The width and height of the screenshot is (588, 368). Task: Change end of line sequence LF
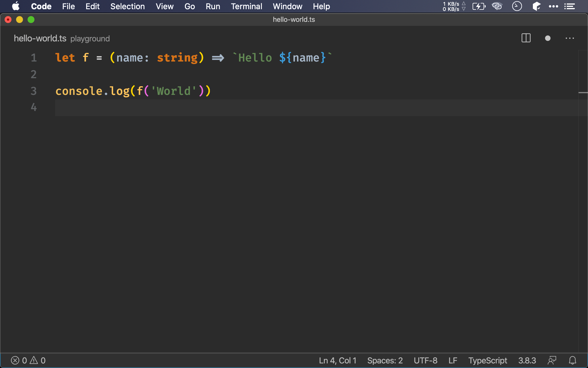click(x=453, y=361)
